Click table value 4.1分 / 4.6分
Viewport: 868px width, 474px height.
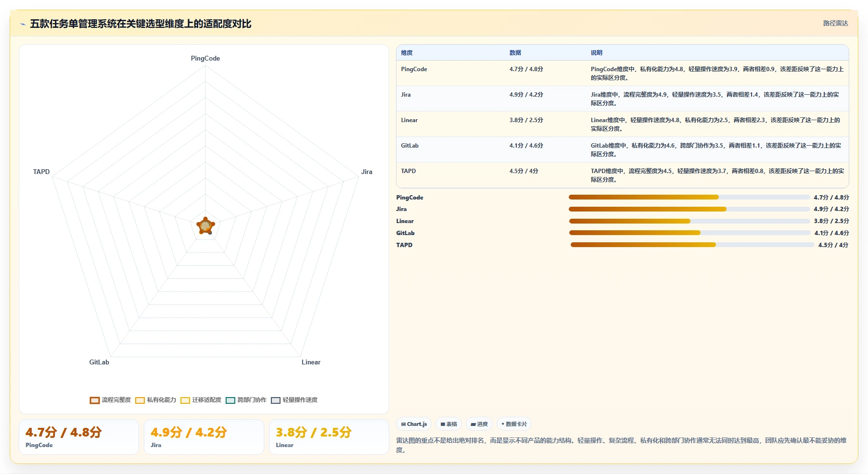pos(526,146)
